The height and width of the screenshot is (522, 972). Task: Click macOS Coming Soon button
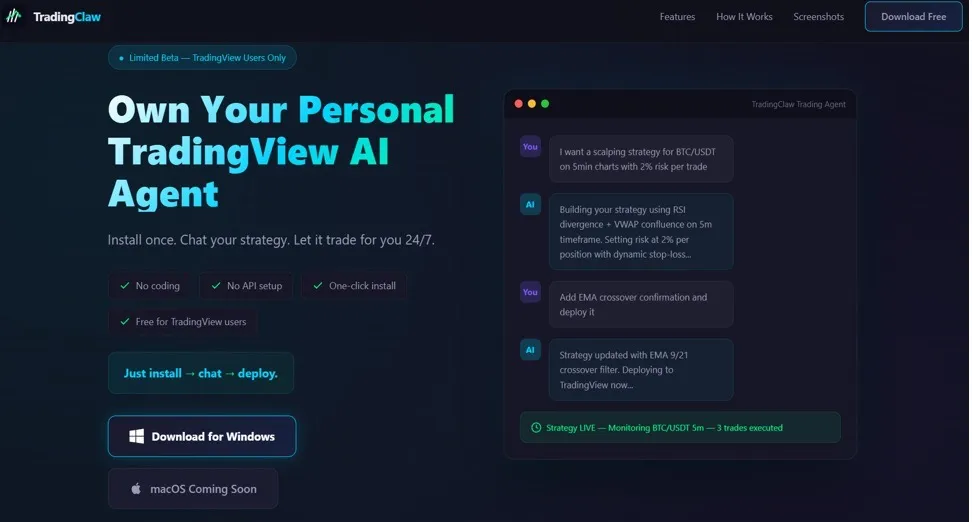tap(193, 489)
